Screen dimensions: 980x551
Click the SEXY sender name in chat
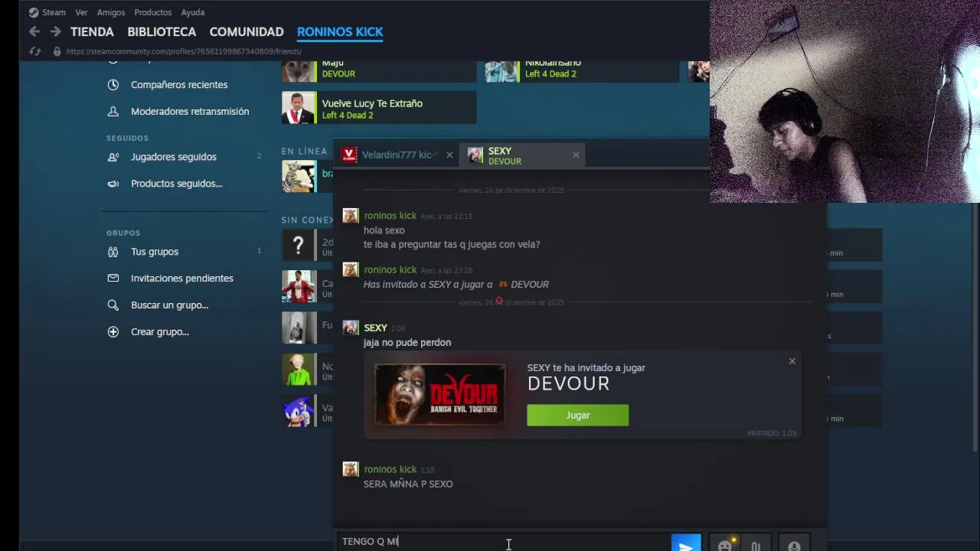coord(375,328)
